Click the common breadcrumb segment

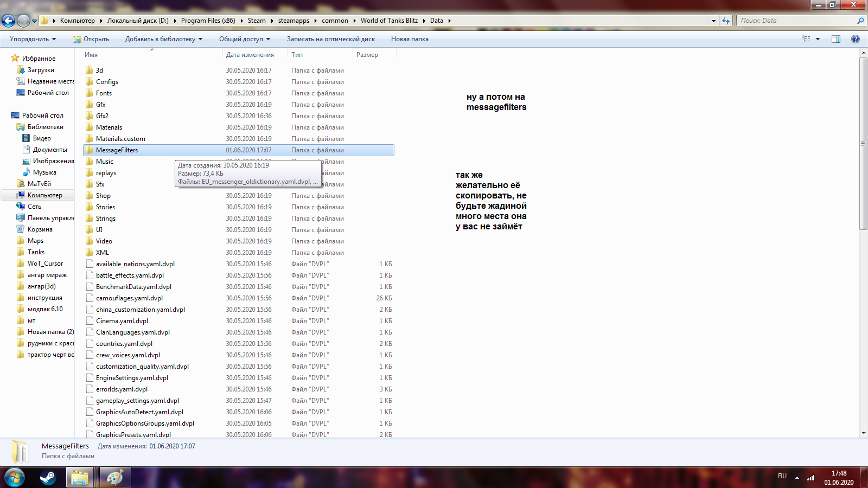coord(335,21)
